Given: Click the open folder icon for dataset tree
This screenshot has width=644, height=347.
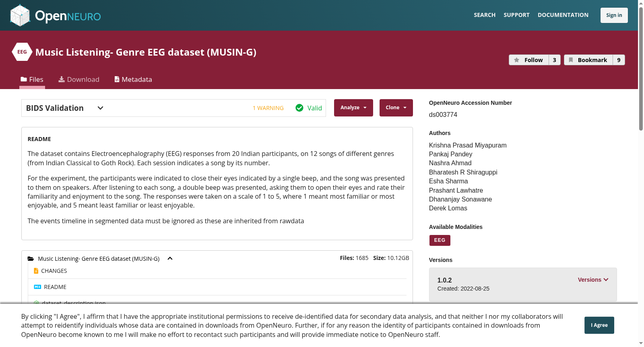Looking at the screenshot, I should 31,259.
